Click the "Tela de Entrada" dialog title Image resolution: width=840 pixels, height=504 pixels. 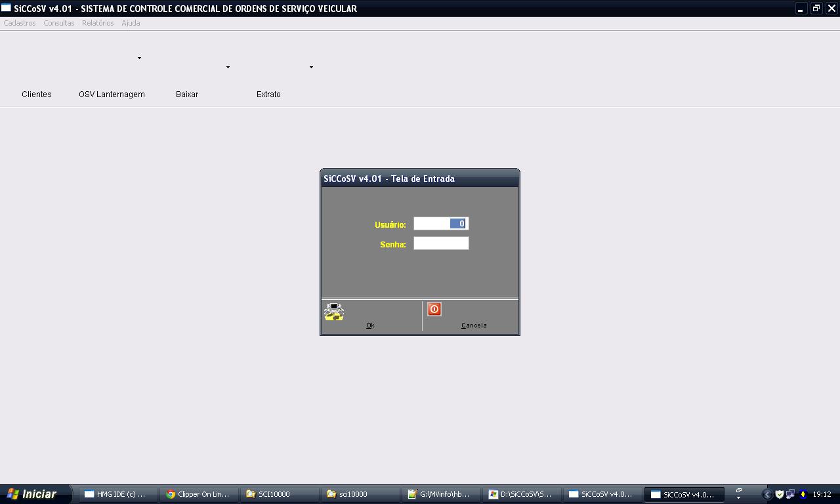pyautogui.click(x=423, y=178)
